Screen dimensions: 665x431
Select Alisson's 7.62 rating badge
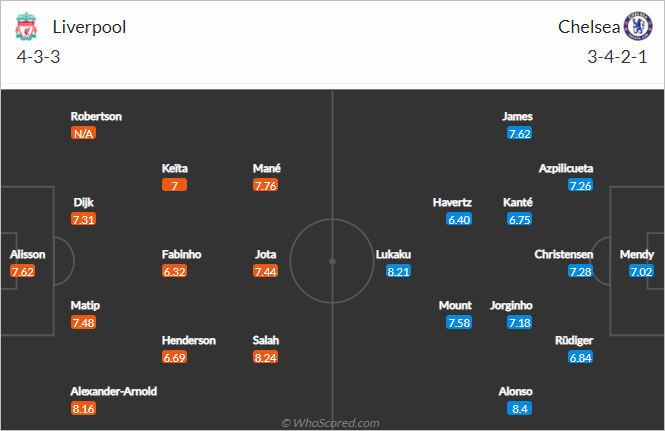(22, 271)
